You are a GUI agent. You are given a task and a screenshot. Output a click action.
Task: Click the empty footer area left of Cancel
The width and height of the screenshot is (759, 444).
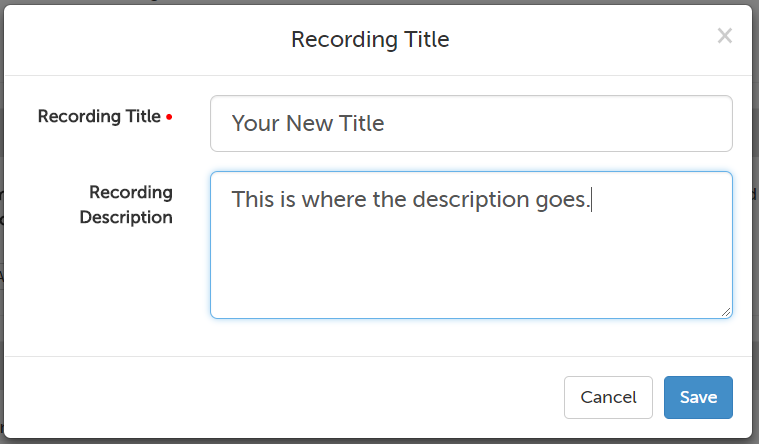pos(280,397)
